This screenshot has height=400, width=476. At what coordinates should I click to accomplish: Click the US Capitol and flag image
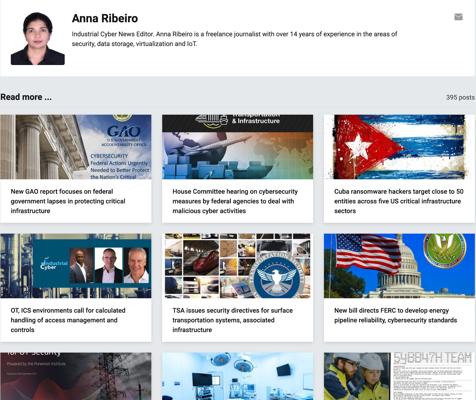(x=399, y=266)
